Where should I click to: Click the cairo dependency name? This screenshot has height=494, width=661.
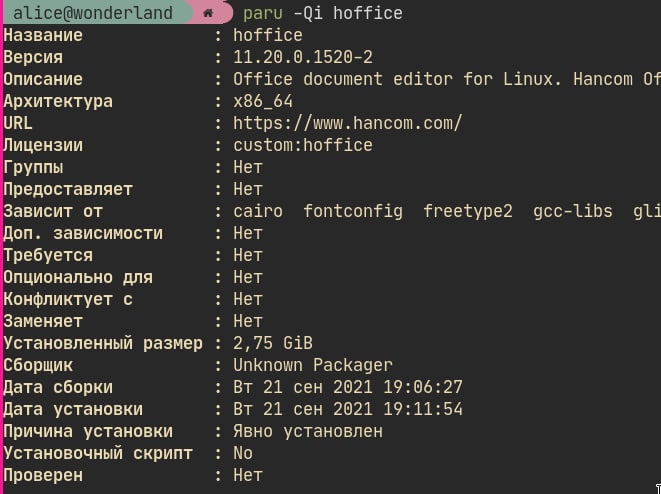[258, 211]
